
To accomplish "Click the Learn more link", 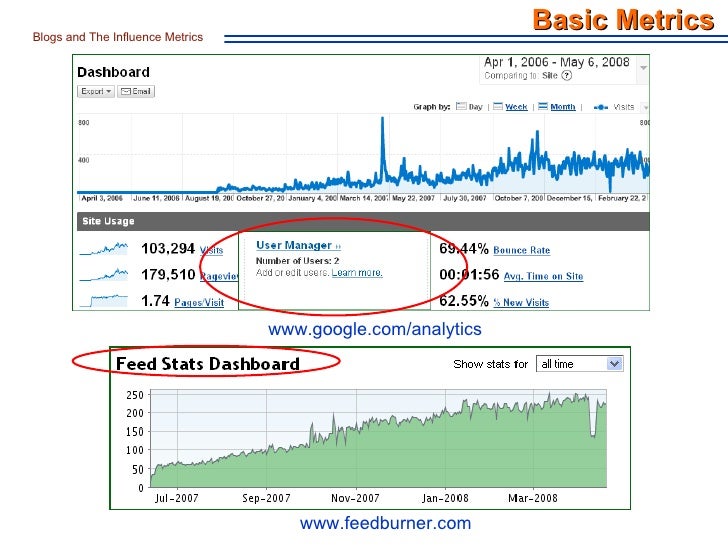I will pyautogui.click(x=357, y=273).
